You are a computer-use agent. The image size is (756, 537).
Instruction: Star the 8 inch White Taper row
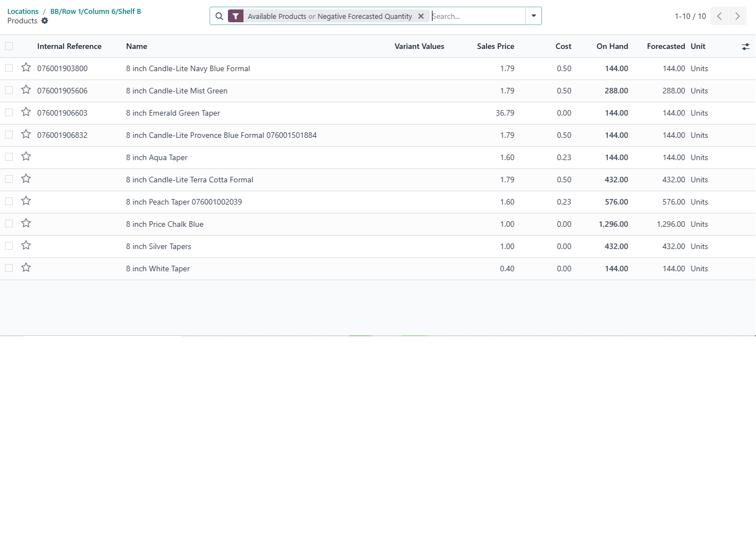click(x=26, y=267)
